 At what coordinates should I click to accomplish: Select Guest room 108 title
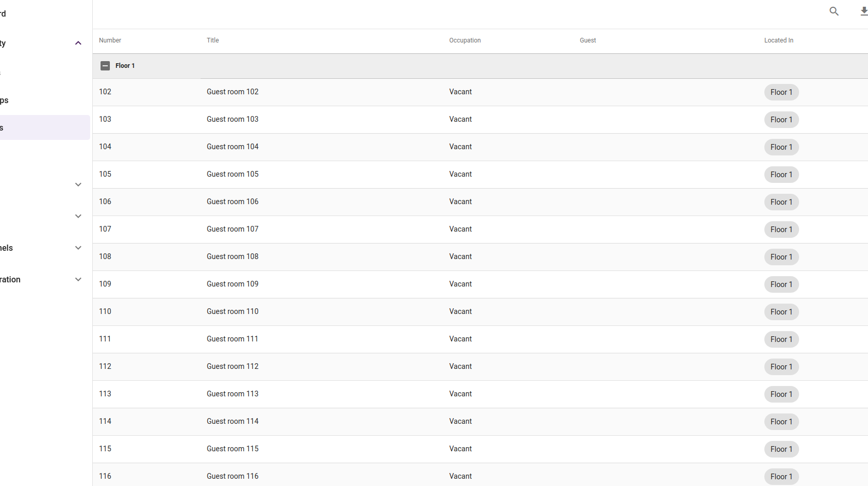pos(233,257)
